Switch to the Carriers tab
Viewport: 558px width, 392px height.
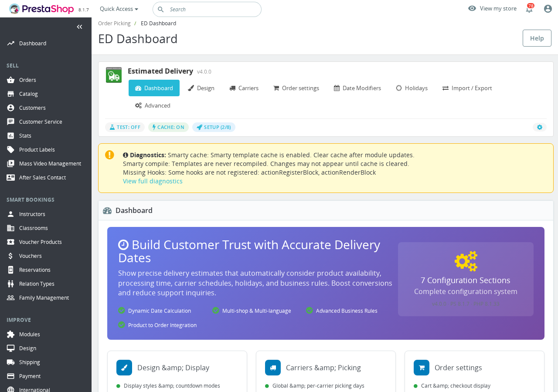pyautogui.click(x=244, y=88)
